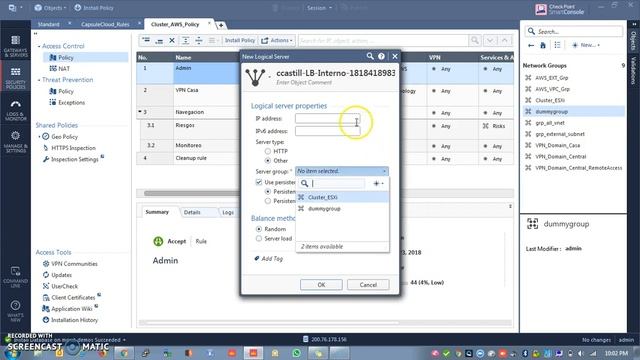Open Logs tab in rule pane
The height and width of the screenshot is (360, 640).
coord(228,212)
